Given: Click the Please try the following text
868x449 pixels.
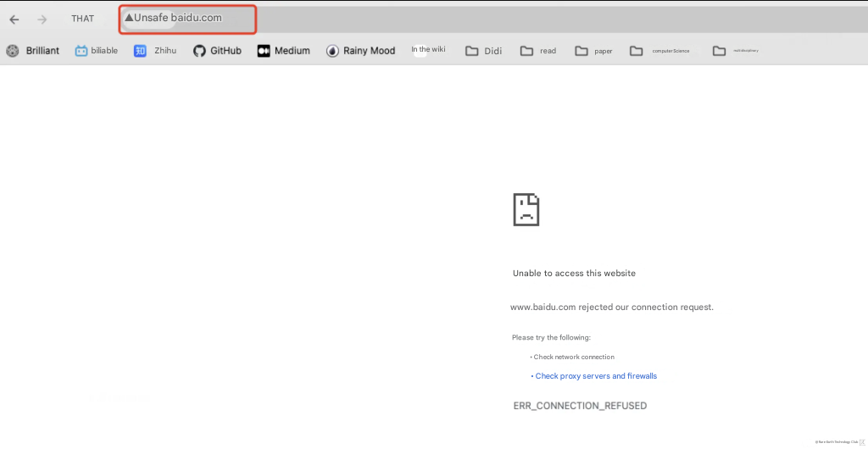Looking at the screenshot, I should tap(551, 337).
